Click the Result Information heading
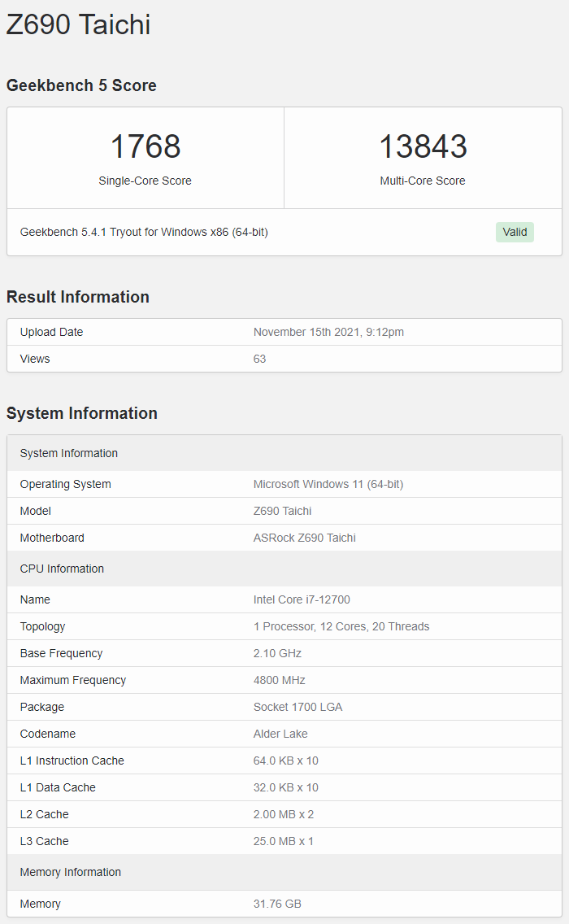569x924 pixels. 78,297
